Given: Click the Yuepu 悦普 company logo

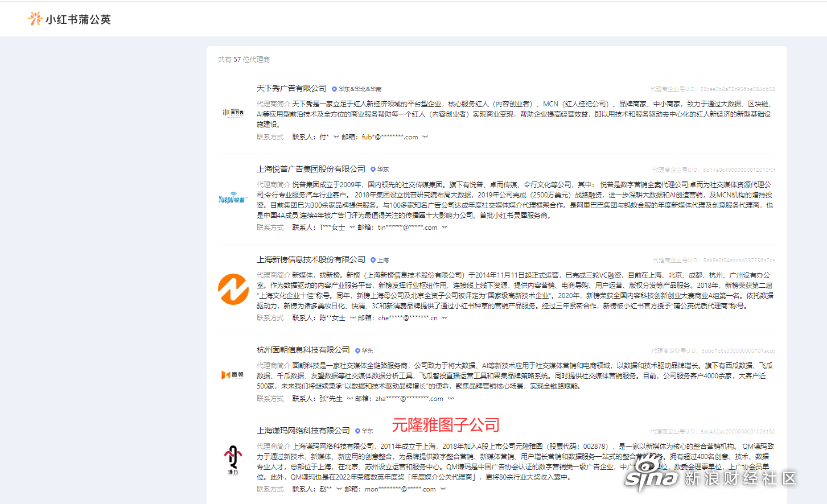Looking at the screenshot, I should 232,198.
